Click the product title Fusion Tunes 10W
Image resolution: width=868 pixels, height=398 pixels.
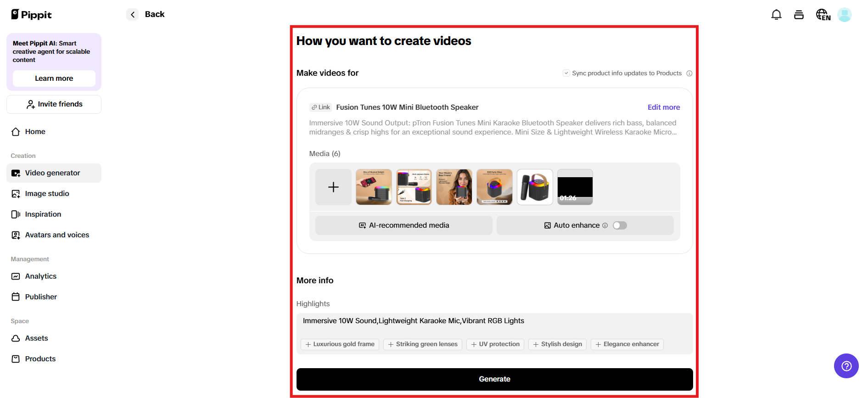click(407, 107)
